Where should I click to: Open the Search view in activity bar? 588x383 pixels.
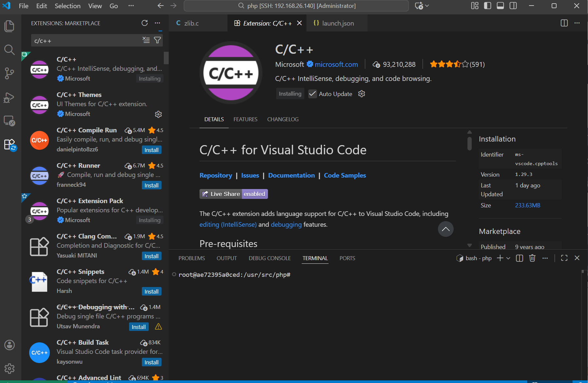point(9,50)
